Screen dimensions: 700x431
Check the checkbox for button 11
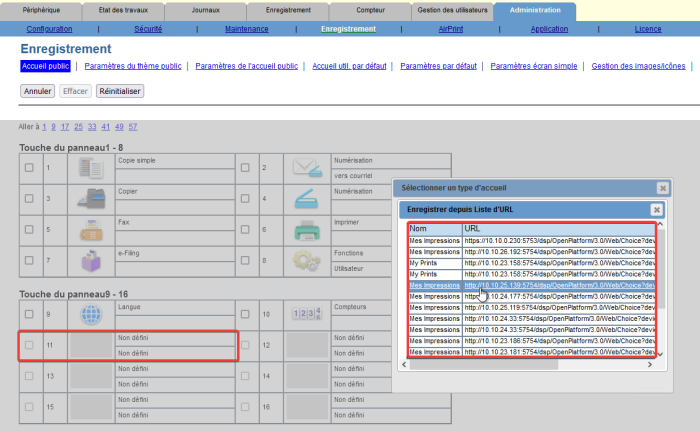pyautogui.click(x=29, y=345)
